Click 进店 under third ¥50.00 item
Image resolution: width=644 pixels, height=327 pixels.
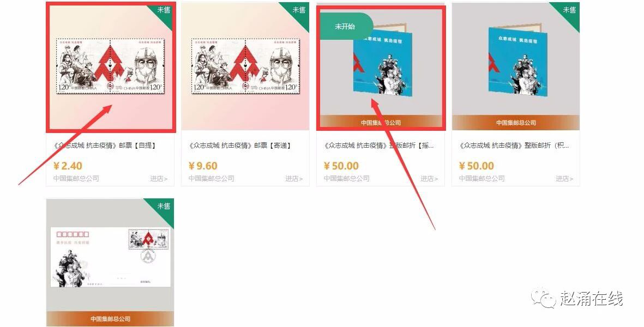coord(429,178)
